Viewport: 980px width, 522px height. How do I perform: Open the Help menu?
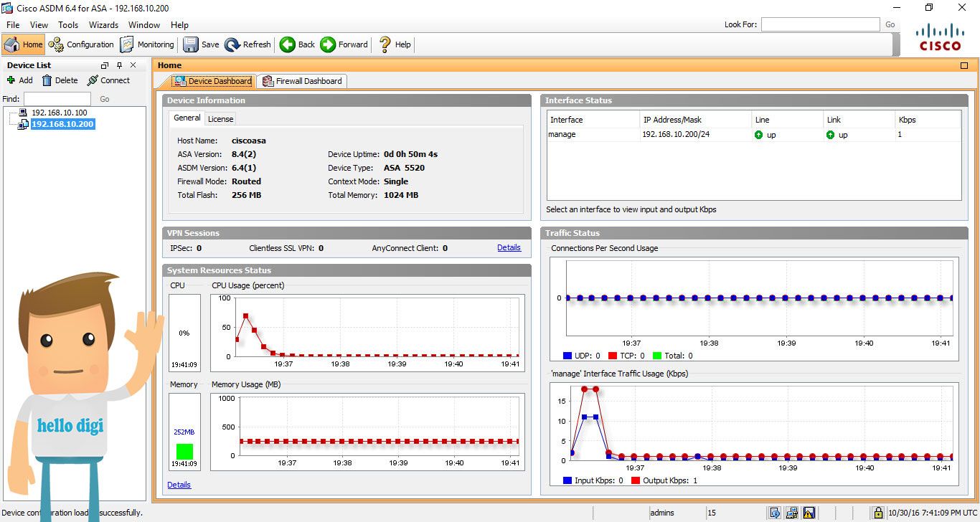(180, 25)
